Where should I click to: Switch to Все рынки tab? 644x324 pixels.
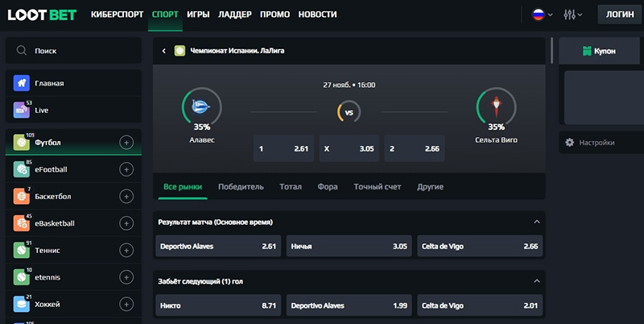[x=183, y=187]
